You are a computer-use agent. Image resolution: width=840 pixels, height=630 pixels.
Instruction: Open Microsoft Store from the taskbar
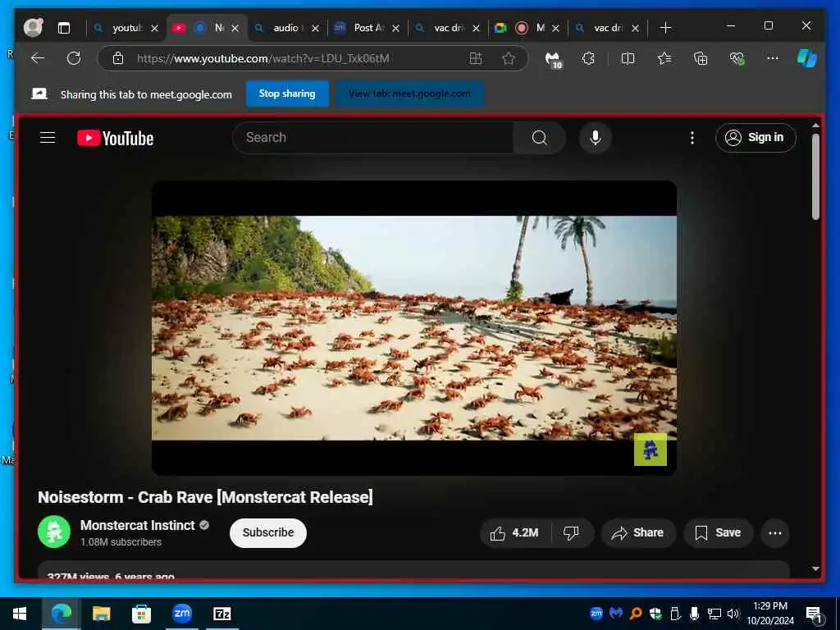coord(141,614)
